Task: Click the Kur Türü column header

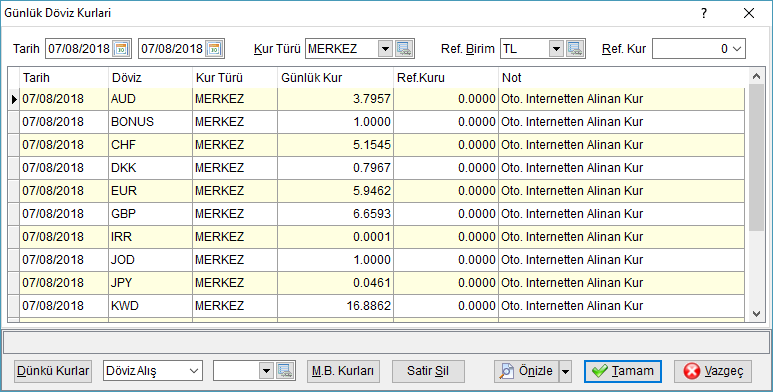Action: tap(235, 78)
